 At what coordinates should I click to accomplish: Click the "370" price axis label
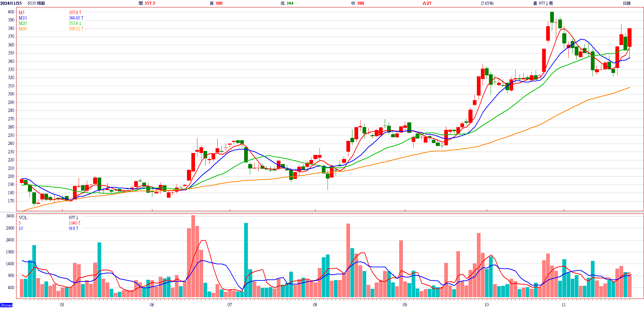(11, 36)
